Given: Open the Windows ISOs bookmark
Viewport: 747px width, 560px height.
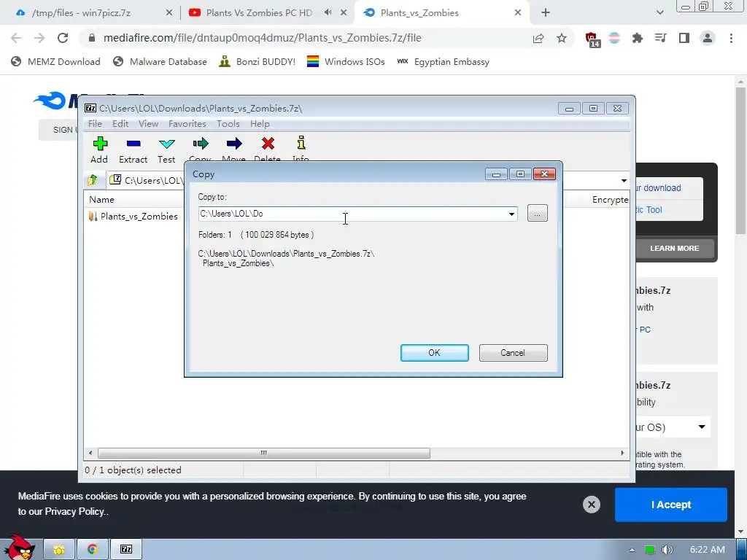Looking at the screenshot, I should click(346, 61).
